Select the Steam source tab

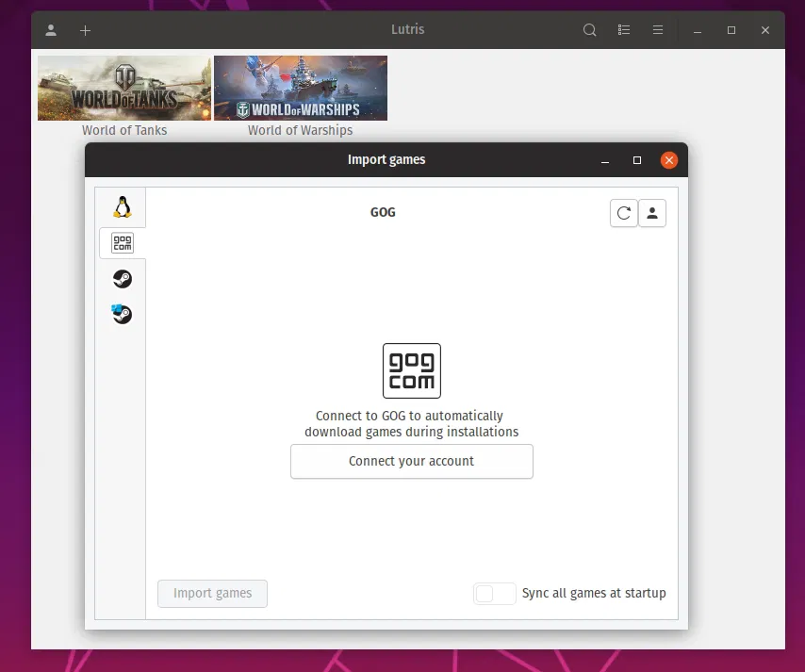click(123, 279)
